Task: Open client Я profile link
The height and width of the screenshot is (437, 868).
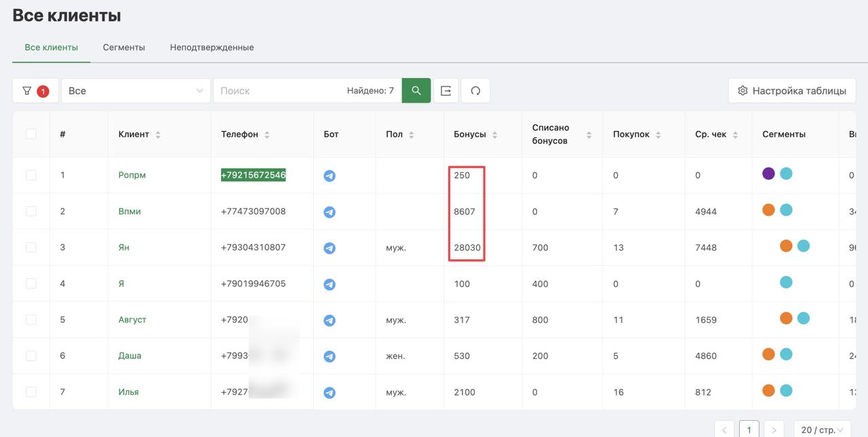Action: (x=121, y=283)
